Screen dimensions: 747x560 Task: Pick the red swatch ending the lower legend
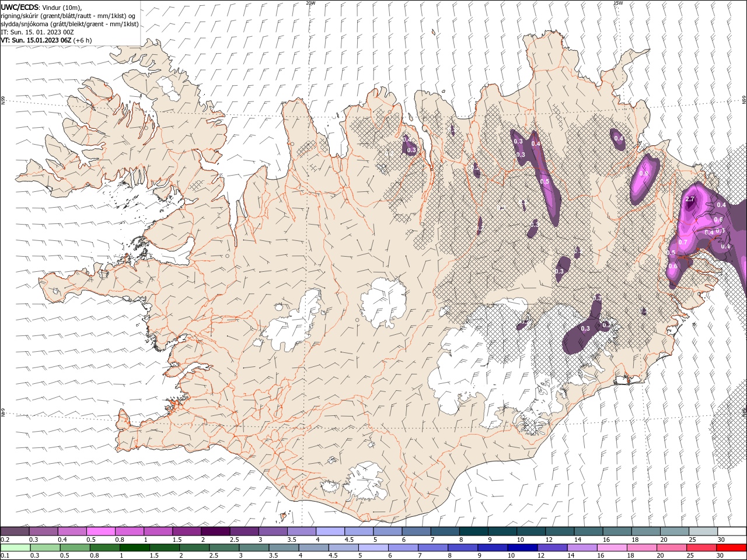(732, 548)
